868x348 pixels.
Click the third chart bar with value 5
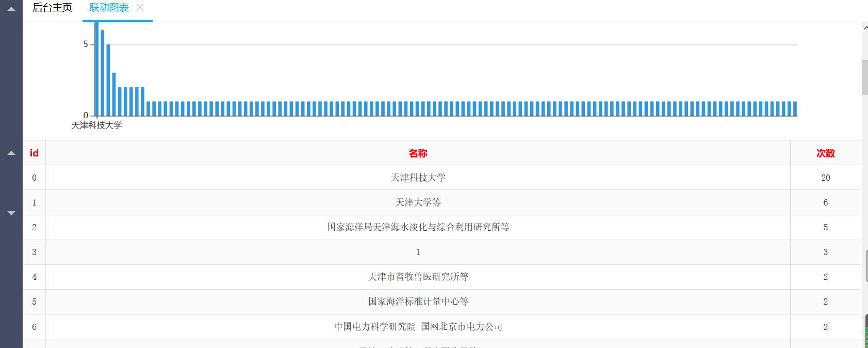click(108, 80)
